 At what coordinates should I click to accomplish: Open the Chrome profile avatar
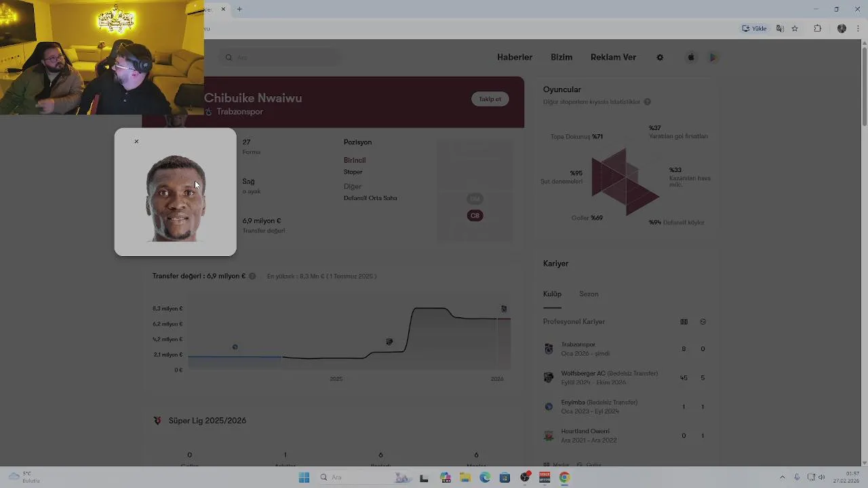click(x=842, y=28)
